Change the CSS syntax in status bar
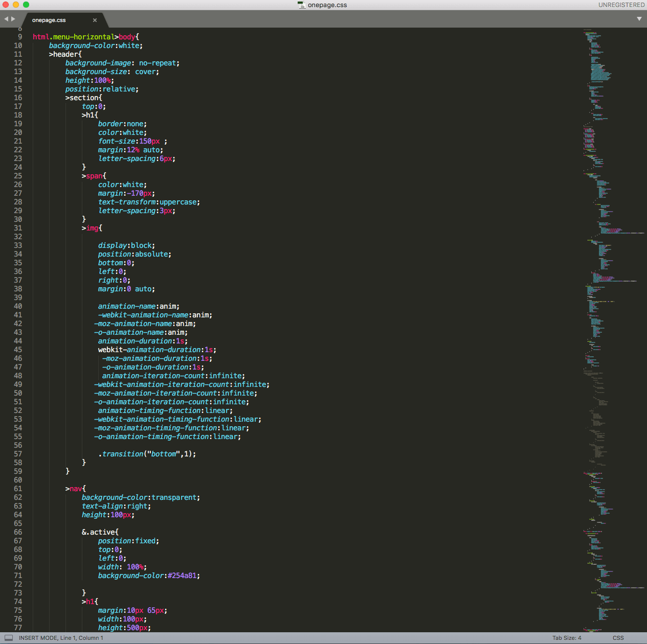 [618, 638]
